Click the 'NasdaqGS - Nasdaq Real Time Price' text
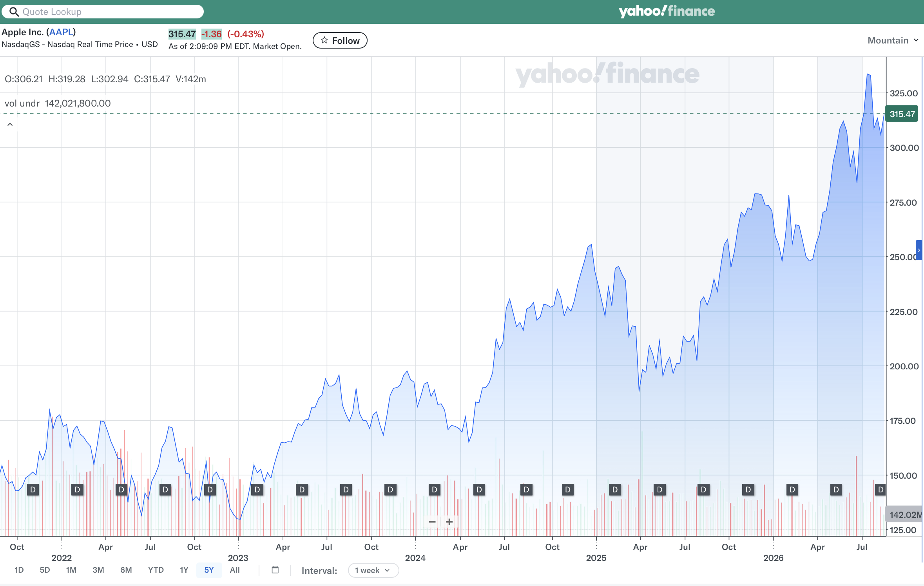924x586 pixels. [67, 44]
